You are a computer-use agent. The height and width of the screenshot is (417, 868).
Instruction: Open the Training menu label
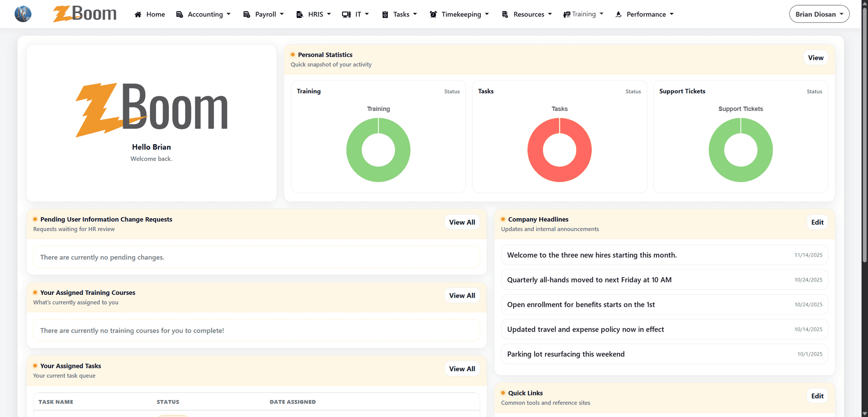(584, 14)
